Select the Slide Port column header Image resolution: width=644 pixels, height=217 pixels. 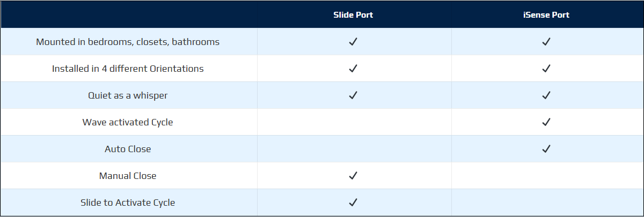353,15
